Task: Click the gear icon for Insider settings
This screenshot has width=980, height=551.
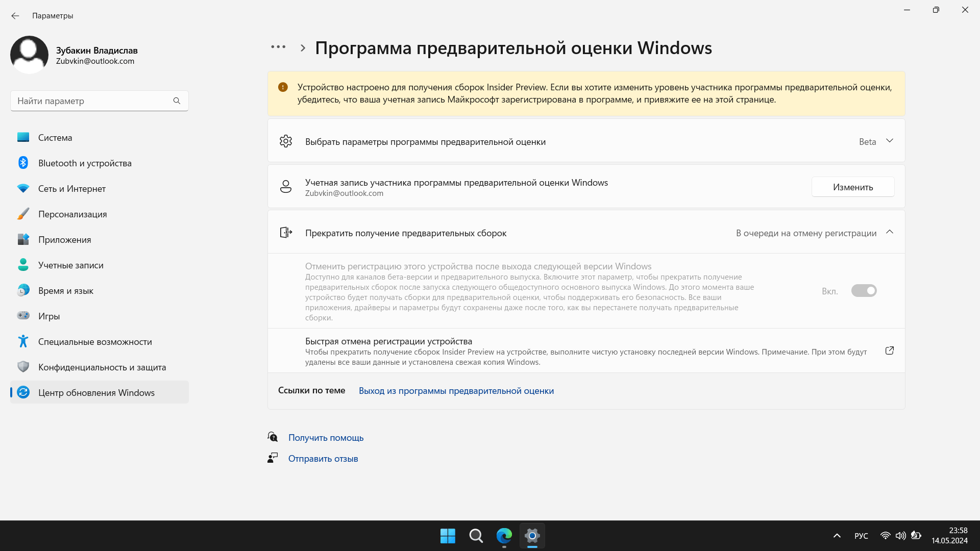Action: point(286,141)
